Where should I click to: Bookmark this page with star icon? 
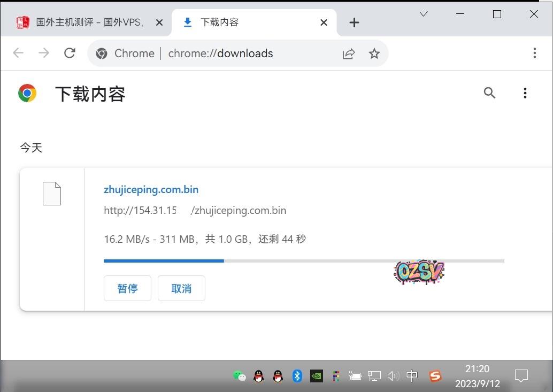(374, 53)
